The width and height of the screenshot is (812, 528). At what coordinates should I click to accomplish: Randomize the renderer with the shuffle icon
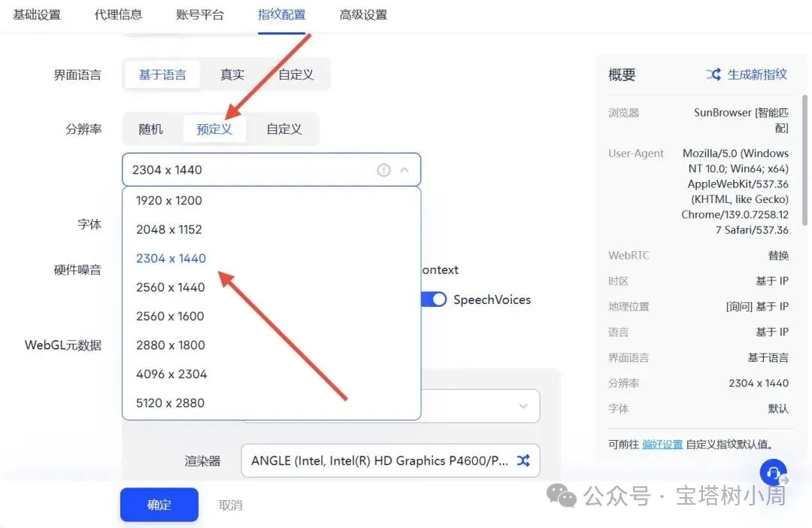pos(523,460)
